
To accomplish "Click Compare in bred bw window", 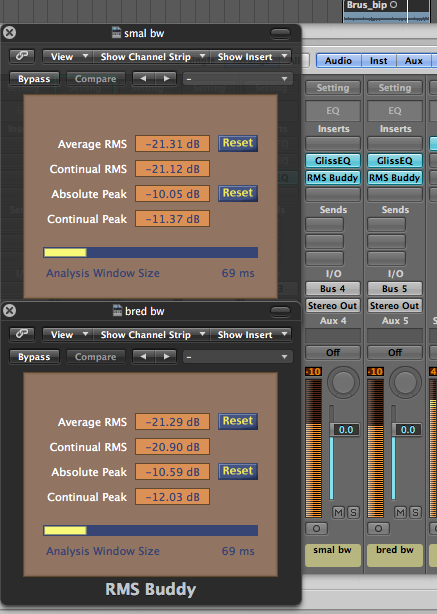I will coord(96,357).
